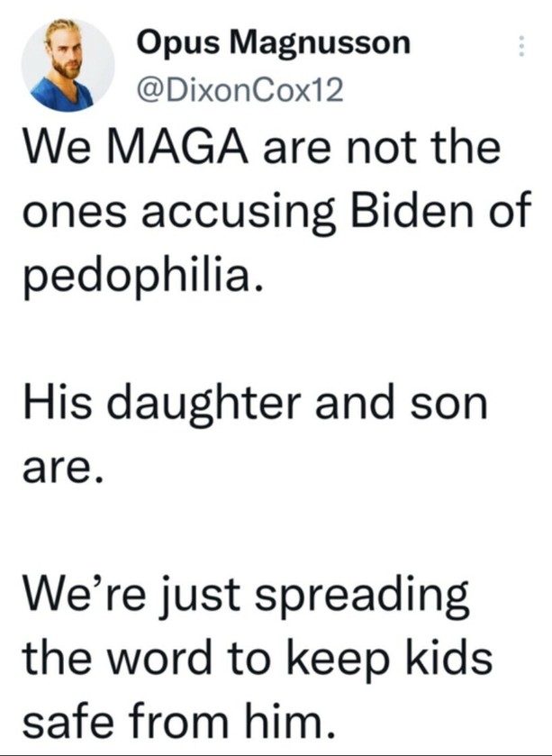Image resolution: width=552 pixels, height=756 pixels.
Task: Visit the @DixonCox12 handle
Action: [x=240, y=90]
